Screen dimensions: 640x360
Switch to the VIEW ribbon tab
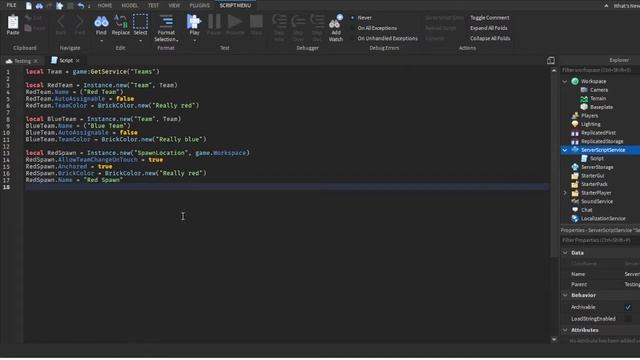coord(174,6)
